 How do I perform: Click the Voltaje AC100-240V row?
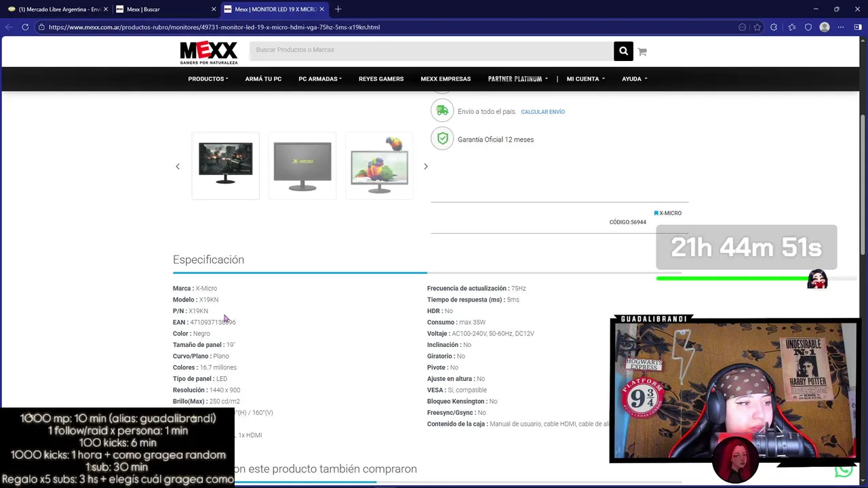point(481,333)
